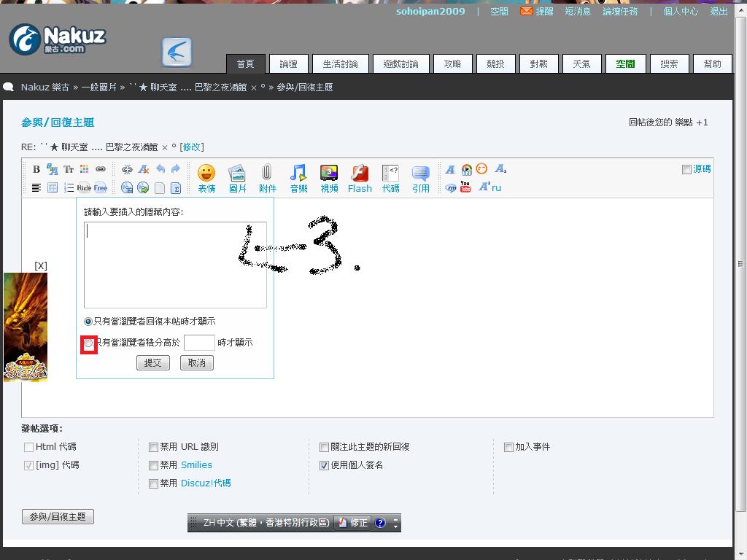Click the 參與/回復主題 submit button

58,517
